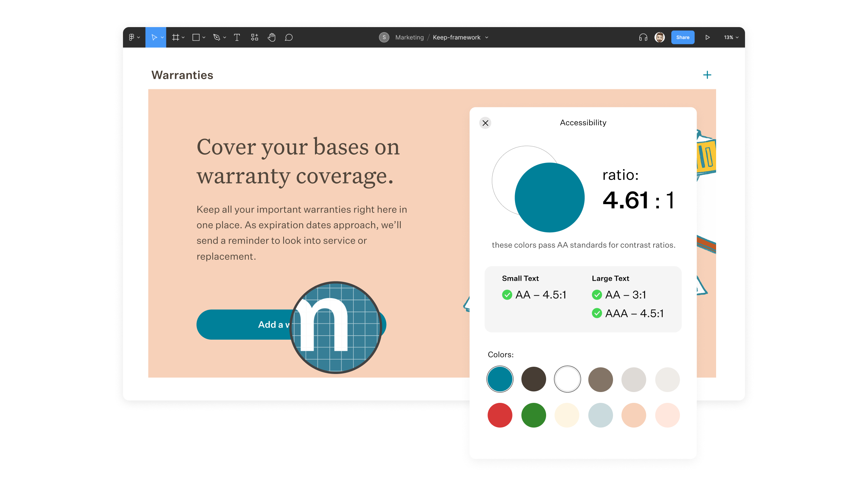Viewport: 868px width, 482px height.
Task: Select the green color swatch
Action: coord(533,415)
